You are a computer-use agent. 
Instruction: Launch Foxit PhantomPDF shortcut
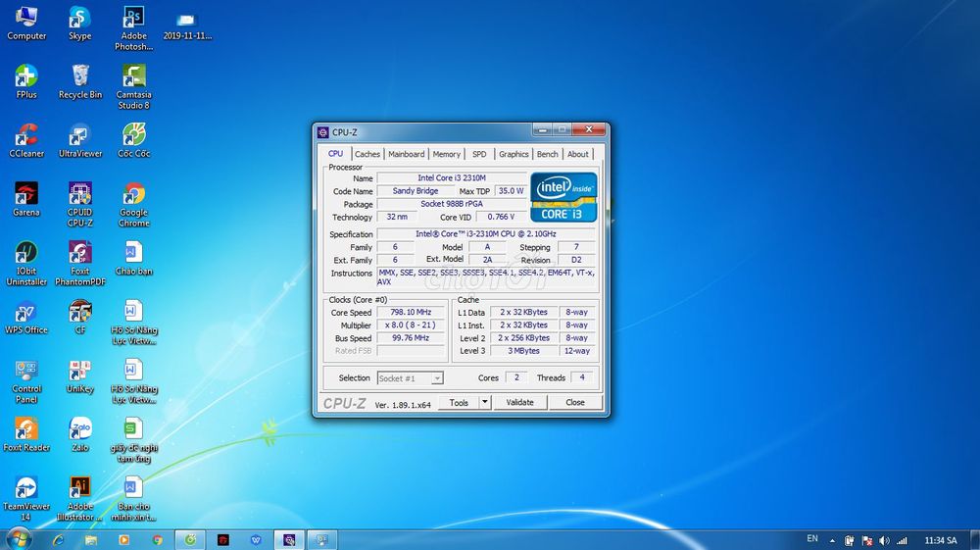(80, 263)
